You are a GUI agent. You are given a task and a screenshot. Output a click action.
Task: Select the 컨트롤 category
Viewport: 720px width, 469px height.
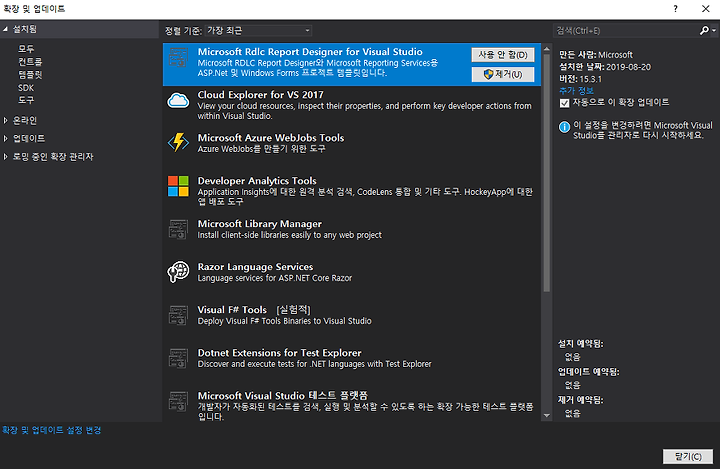[30, 61]
